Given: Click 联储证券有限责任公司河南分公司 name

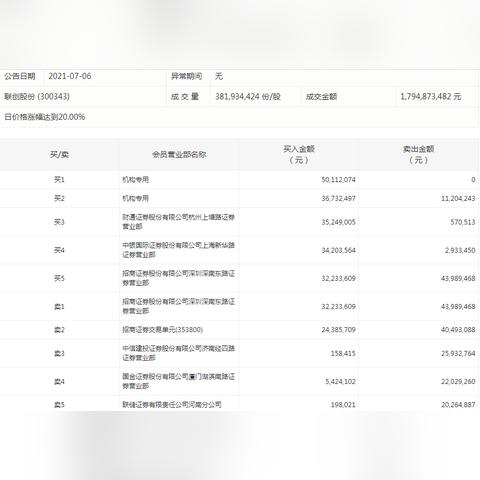Looking at the screenshot, I should [x=172, y=405].
